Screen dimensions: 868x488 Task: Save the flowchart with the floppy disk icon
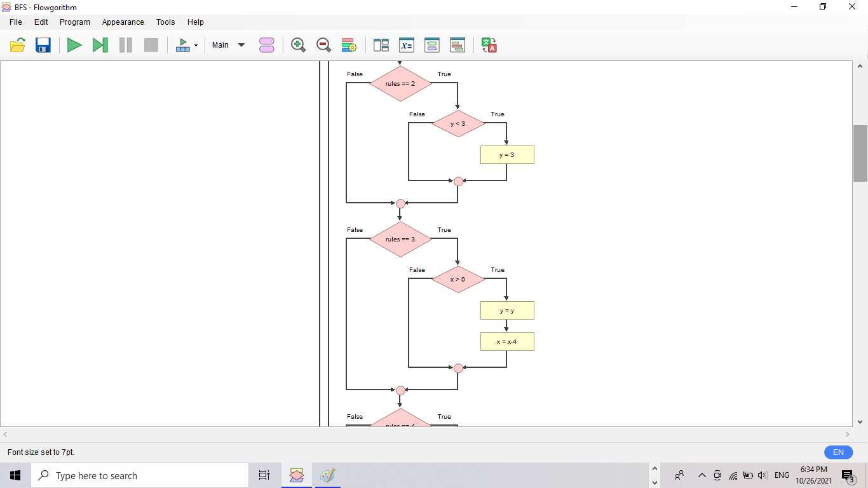click(x=43, y=45)
